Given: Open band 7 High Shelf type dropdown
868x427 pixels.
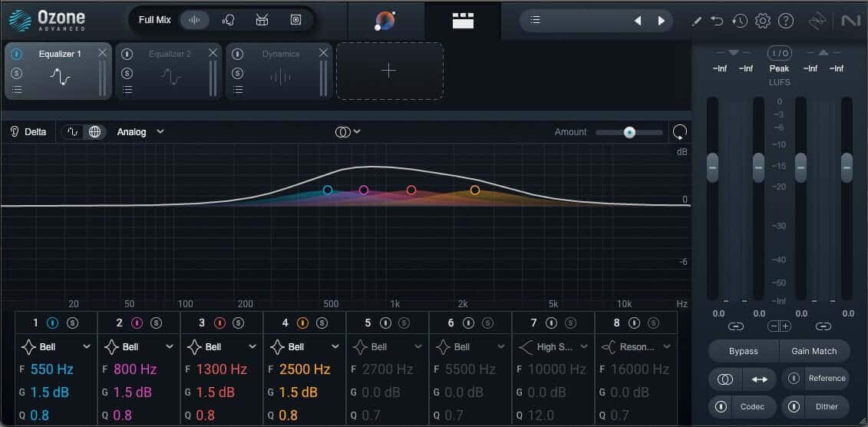Looking at the screenshot, I should pos(554,347).
